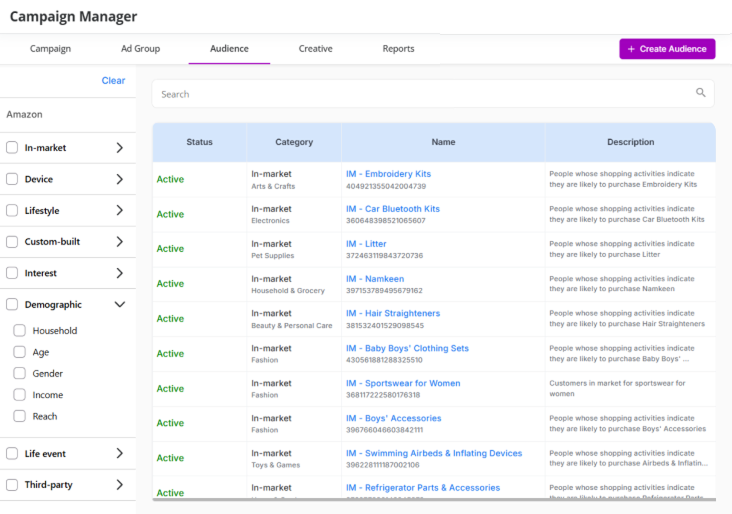Click the Campaign Manager page title

tap(73, 16)
